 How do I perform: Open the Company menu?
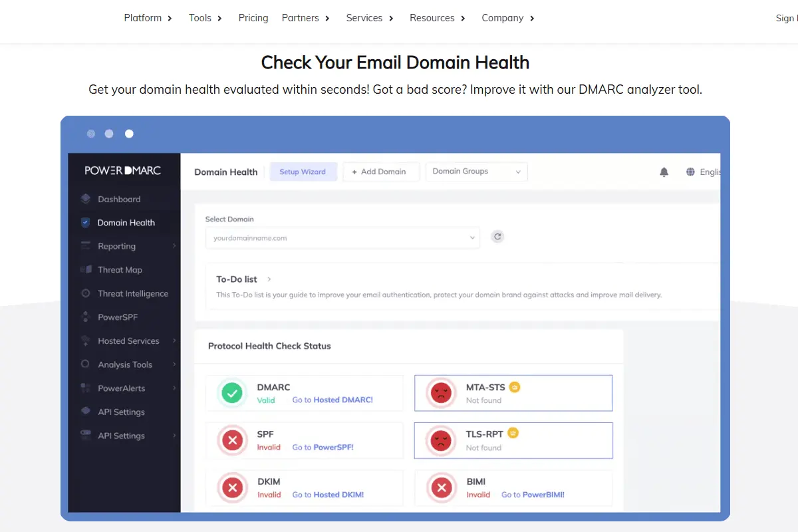[508, 18]
